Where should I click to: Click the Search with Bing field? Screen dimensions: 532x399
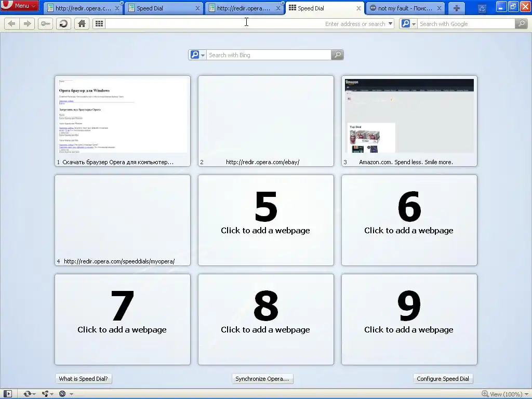click(x=269, y=55)
